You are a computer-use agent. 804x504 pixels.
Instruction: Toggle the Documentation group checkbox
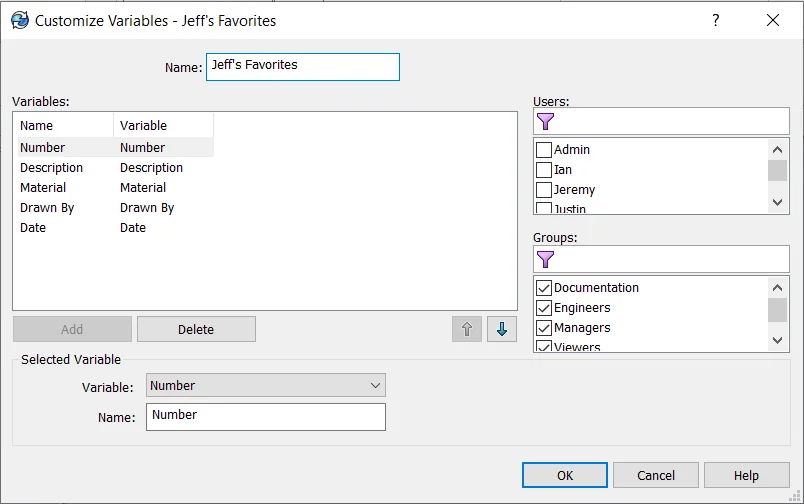coord(544,288)
